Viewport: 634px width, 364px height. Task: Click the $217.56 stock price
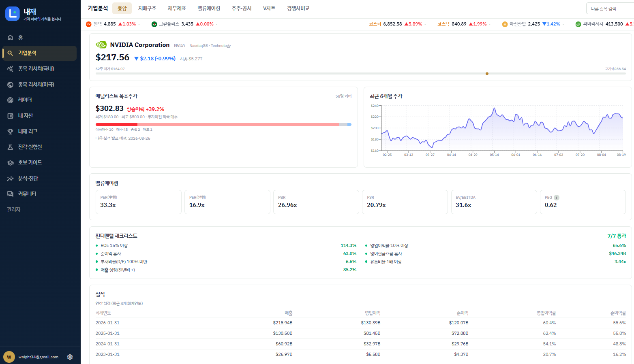113,57
